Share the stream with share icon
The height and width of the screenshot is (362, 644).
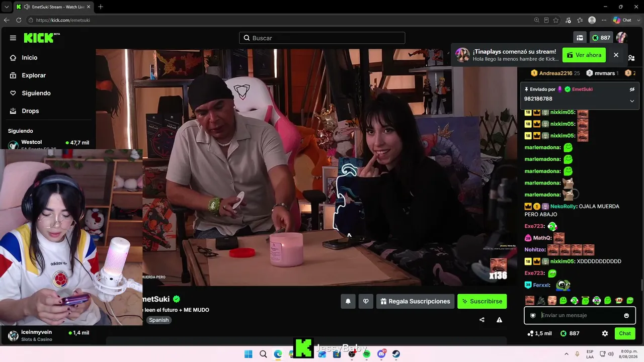[482, 320]
